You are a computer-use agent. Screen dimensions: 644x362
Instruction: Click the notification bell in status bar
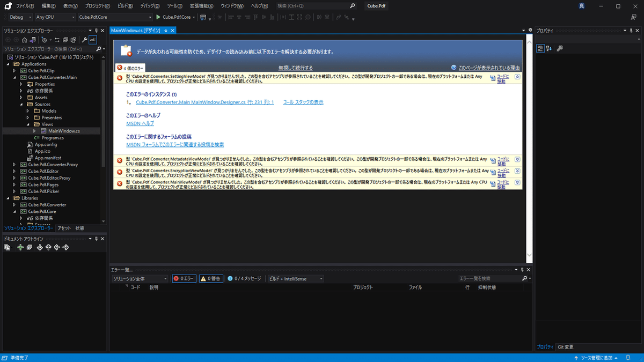tap(628, 358)
